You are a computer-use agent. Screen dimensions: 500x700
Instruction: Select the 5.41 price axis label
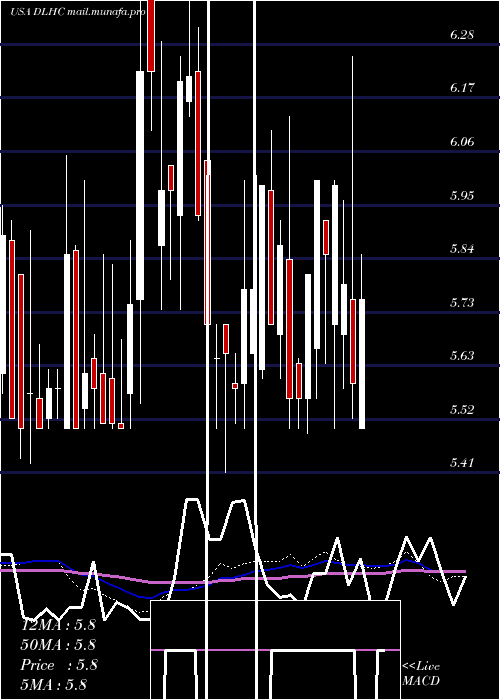tap(462, 462)
